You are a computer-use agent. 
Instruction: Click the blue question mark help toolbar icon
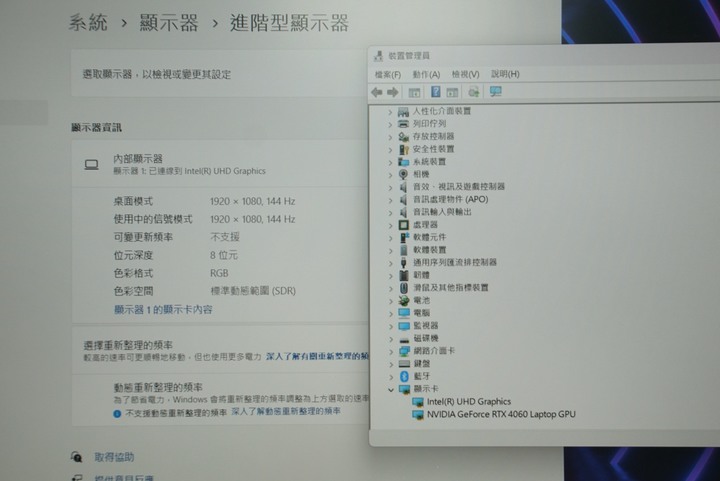(435, 92)
